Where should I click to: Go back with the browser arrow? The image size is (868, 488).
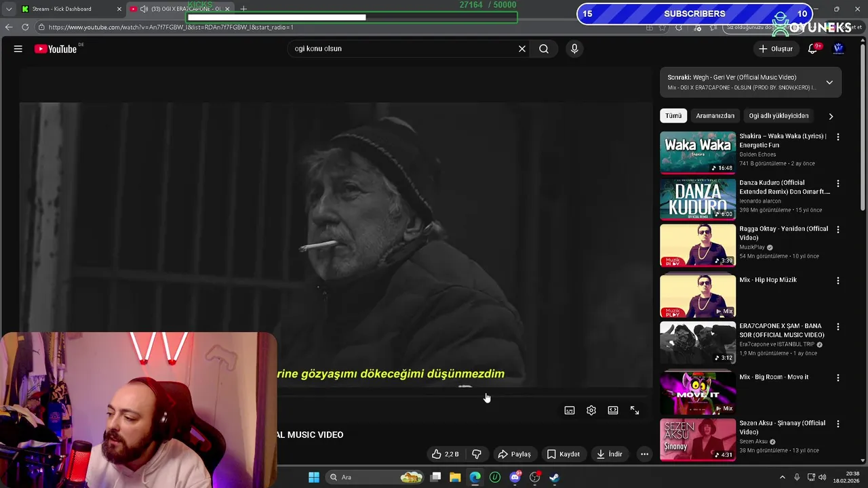pos(9,27)
